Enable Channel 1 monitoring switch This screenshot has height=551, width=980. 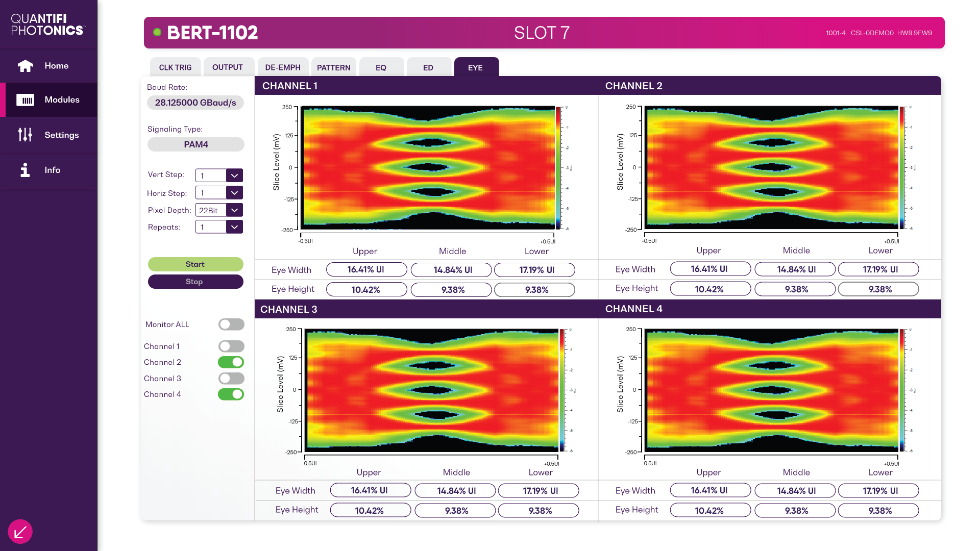pos(231,346)
